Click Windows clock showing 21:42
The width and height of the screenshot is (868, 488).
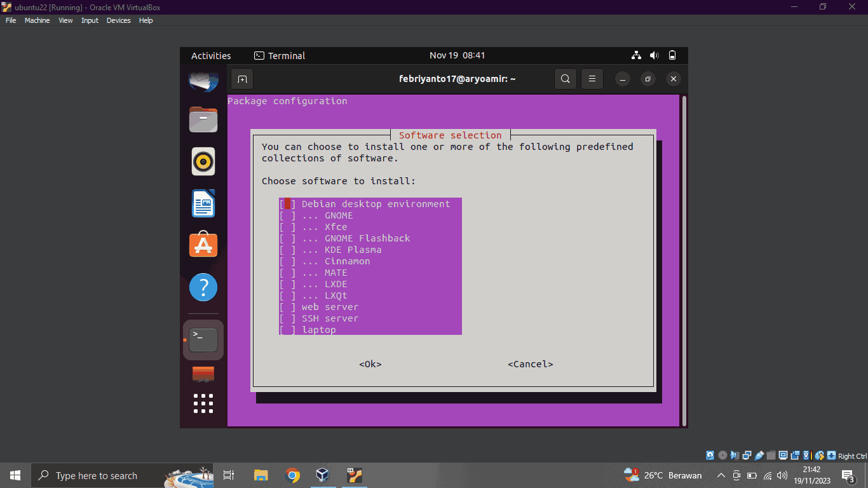tap(811, 475)
